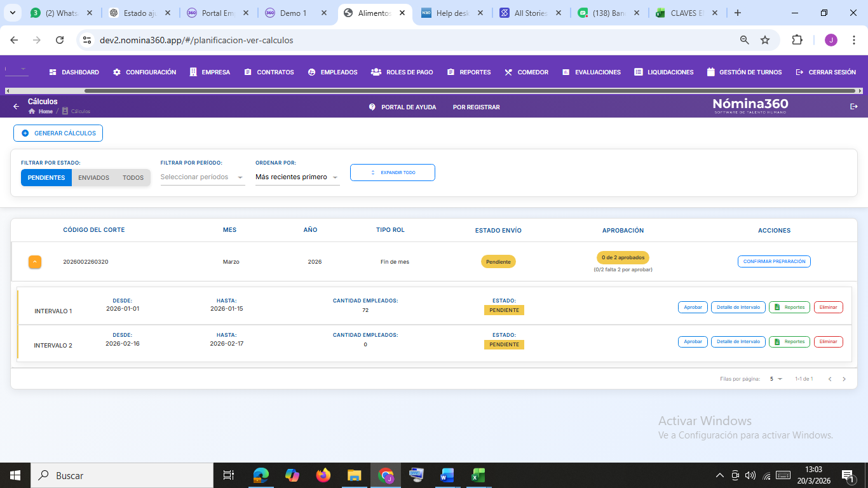This screenshot has width=868, height=488.
Task: Open a new browser tab with plus icon
Action: [737, 13]
